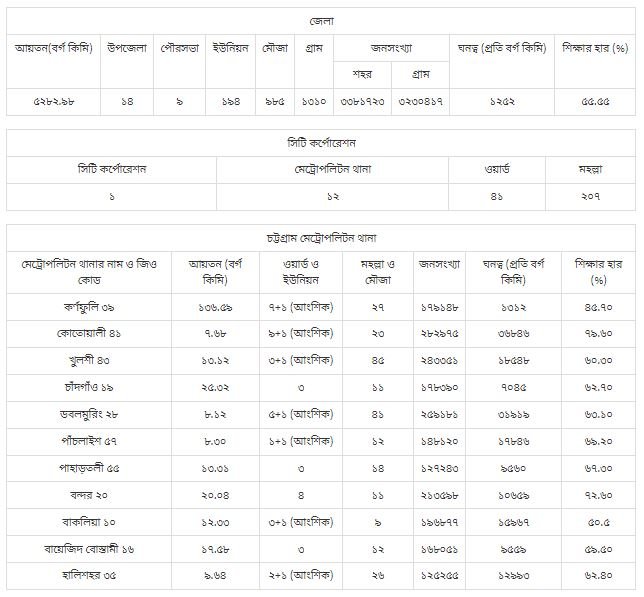Click the কর্ণফুলি ৩৯ thana row name
Screen dimensions: 644x597
pos(94,302)
